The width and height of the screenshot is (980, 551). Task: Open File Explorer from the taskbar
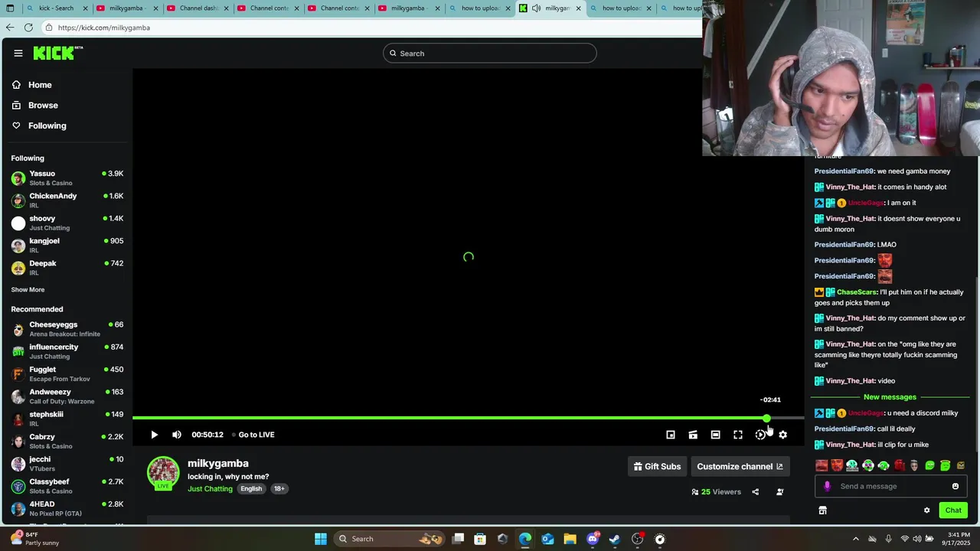(x=570, y=539)
